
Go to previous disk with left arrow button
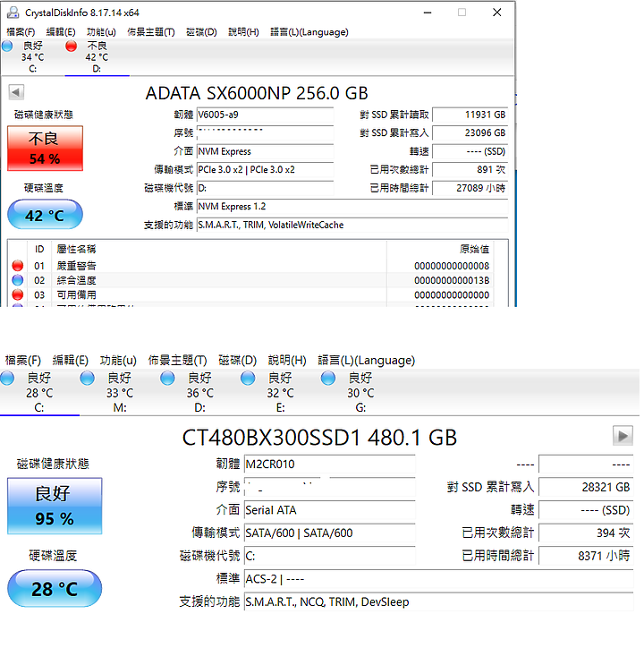[16, 92]
